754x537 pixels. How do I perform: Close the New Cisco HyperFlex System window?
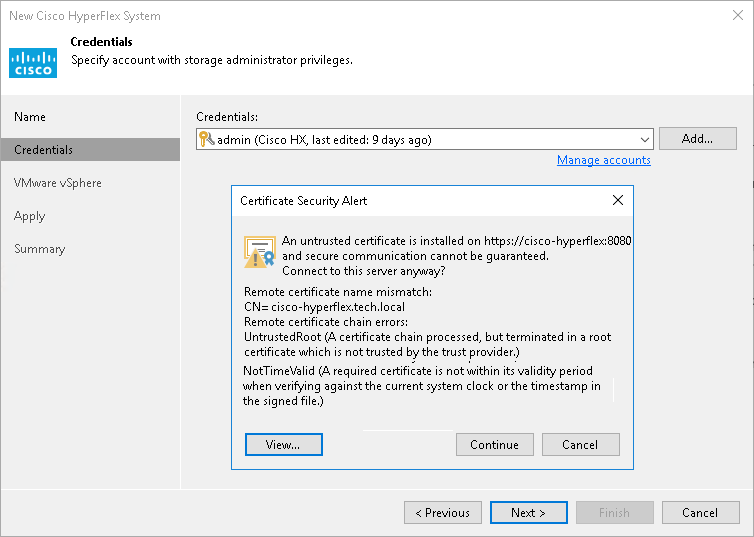pyautogui.click(x=735, y=16)
